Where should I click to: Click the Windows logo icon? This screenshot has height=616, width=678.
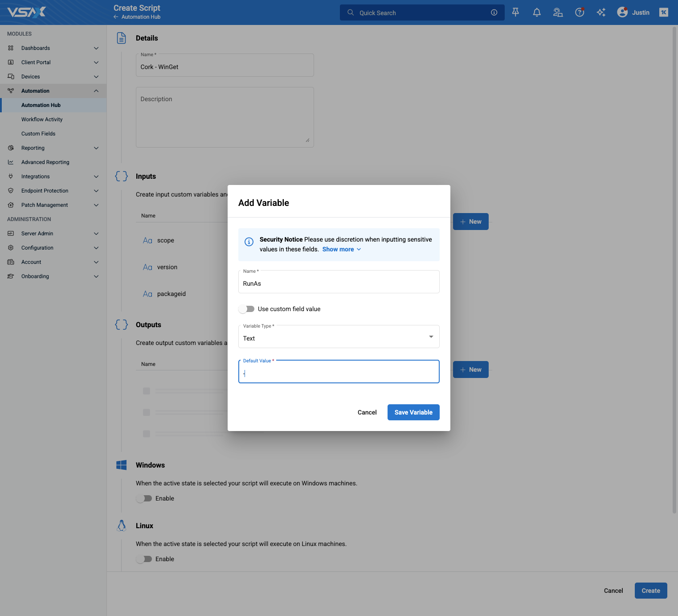(x=121, y=465)
